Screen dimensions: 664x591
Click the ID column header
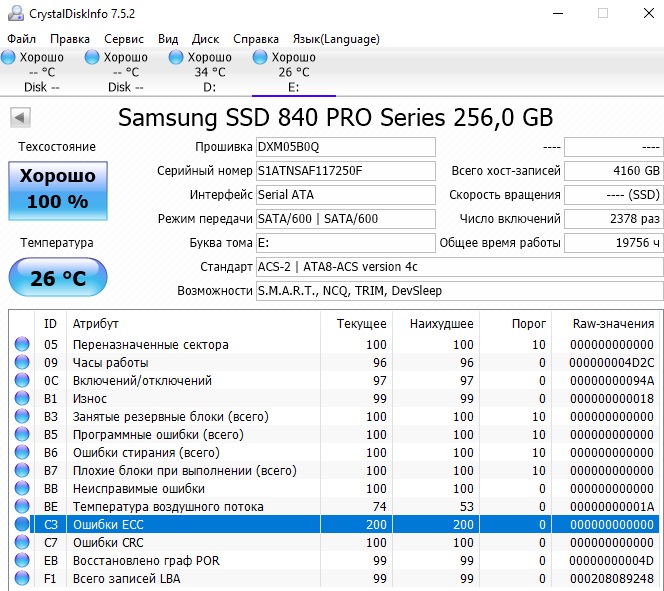pyautogui.click(x=50, y=324)
